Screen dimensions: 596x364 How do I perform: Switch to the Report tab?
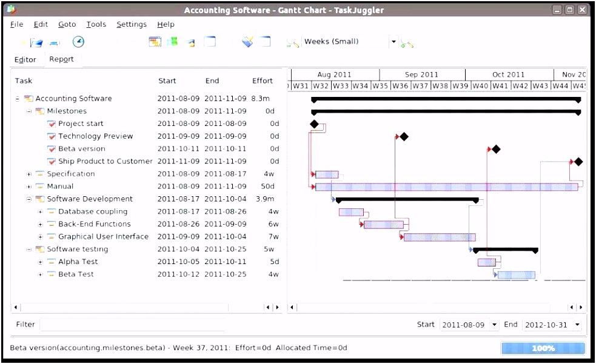click(x=62, y=59)
